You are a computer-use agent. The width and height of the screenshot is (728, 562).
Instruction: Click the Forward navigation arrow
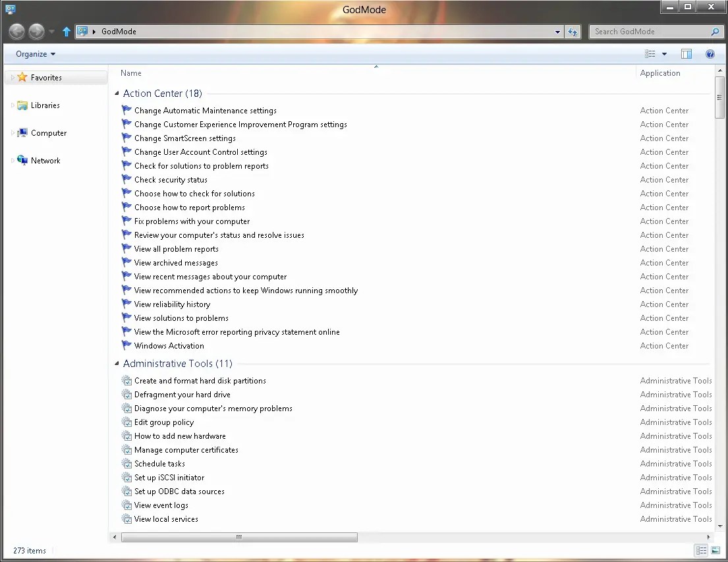pos(37,32)
